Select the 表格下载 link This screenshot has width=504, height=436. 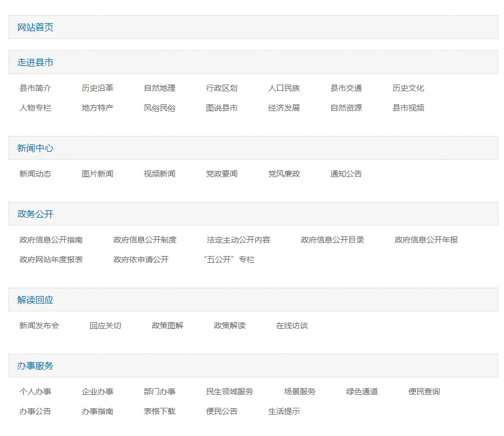159,411
